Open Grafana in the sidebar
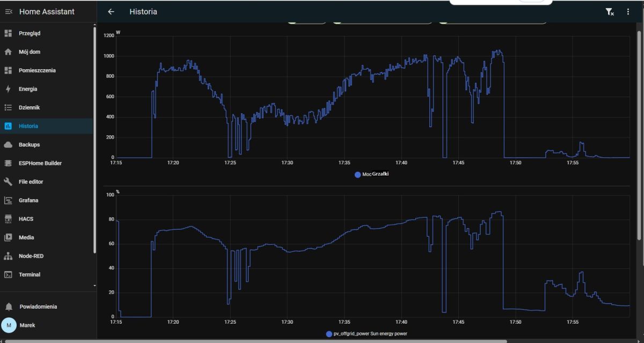 47,200
